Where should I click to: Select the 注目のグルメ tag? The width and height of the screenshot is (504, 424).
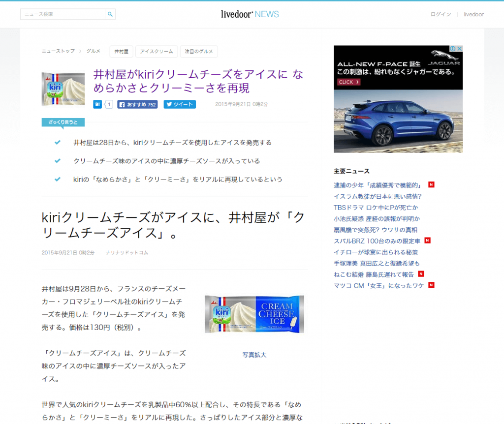(x=199, y=51)
